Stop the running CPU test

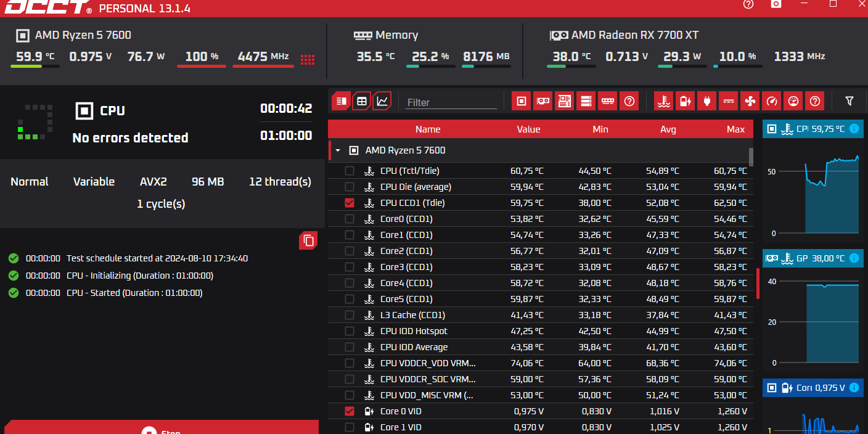point(162,427)
